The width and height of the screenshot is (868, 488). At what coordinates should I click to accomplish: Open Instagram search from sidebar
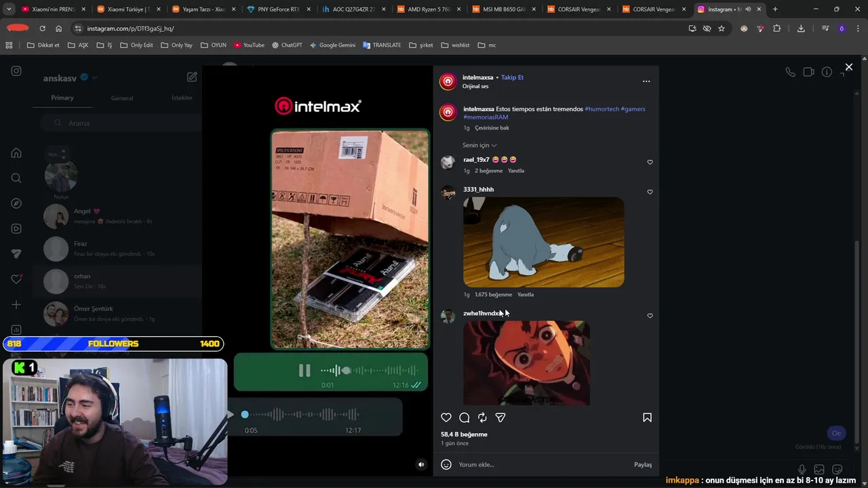(16, 178)
